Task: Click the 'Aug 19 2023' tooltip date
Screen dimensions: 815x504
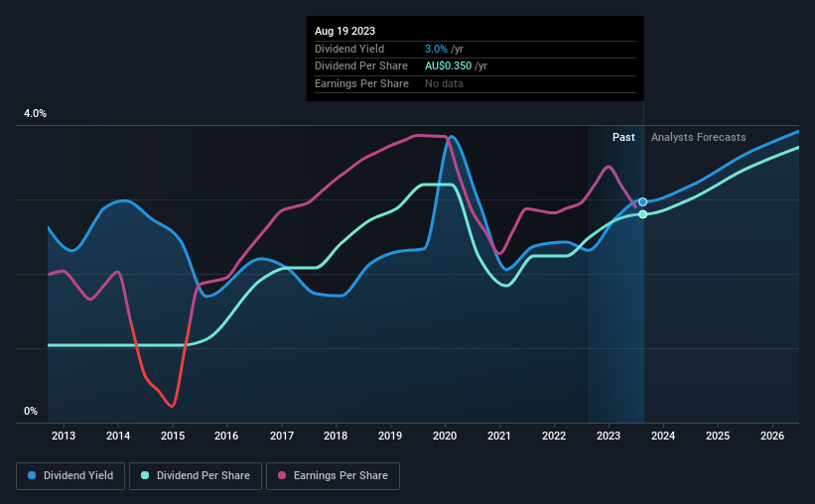Action: click(x=344, y=31)
